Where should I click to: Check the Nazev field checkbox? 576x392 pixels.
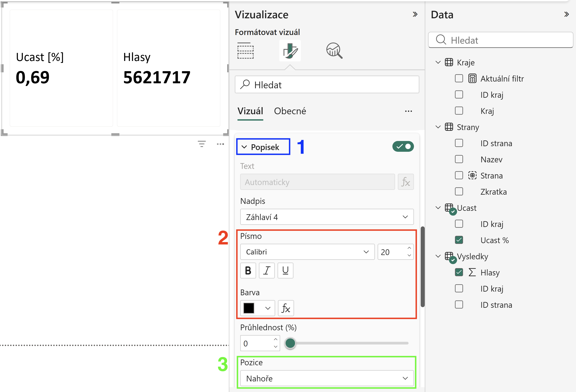(x=459, y=159)
